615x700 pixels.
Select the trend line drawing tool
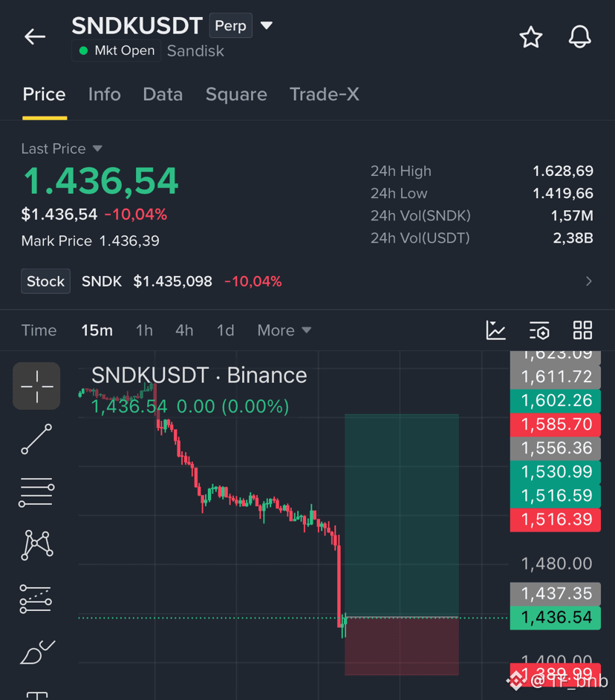[36, 439]
